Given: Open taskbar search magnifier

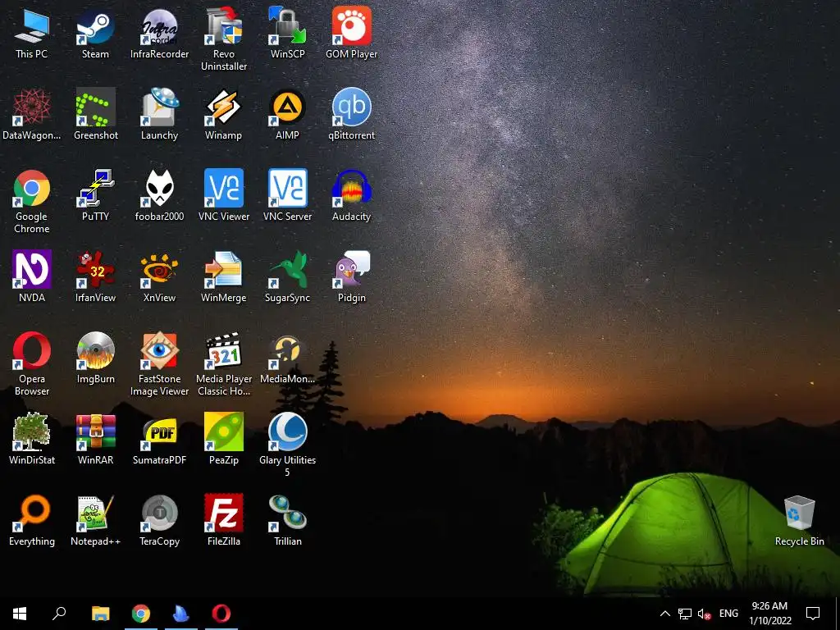Looking at the screenshot, I should [x=59, y=614].
